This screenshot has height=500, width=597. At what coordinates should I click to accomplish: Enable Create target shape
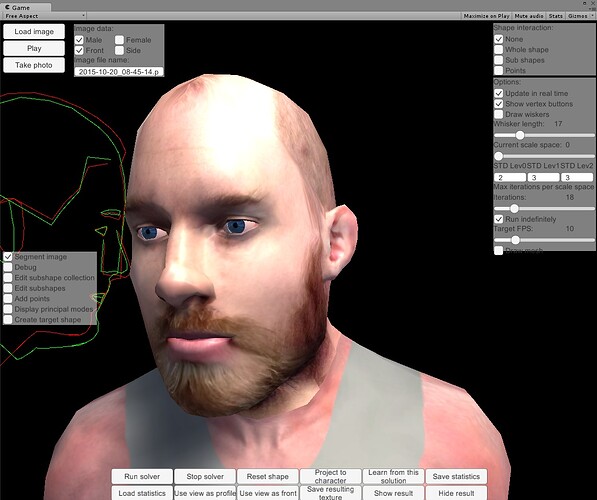click(x=8, y=320)
